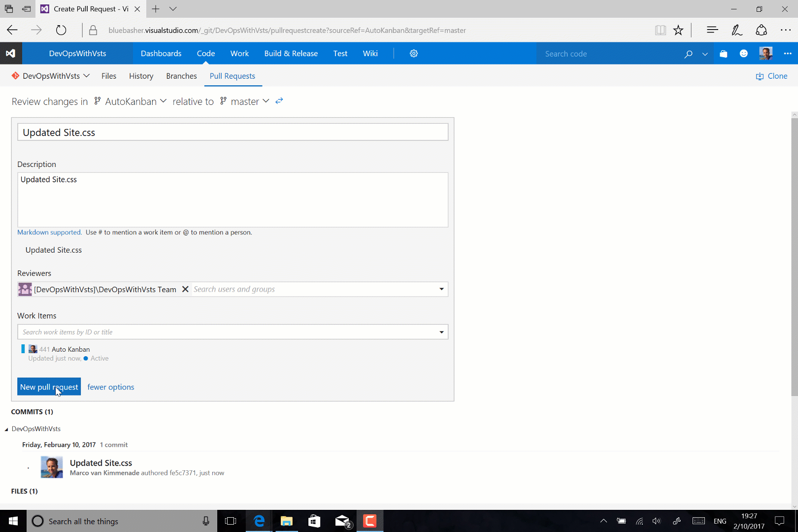The height and width of the screenshot is (532, 798).
Task: Open the settings gear in the blue nav bar
Action: tap(414, 53)
